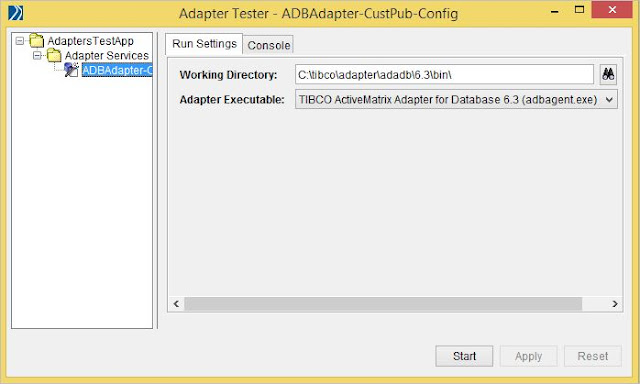Select the Adapter Services tree label
This screenshot has width=640, height=384.
107,55
